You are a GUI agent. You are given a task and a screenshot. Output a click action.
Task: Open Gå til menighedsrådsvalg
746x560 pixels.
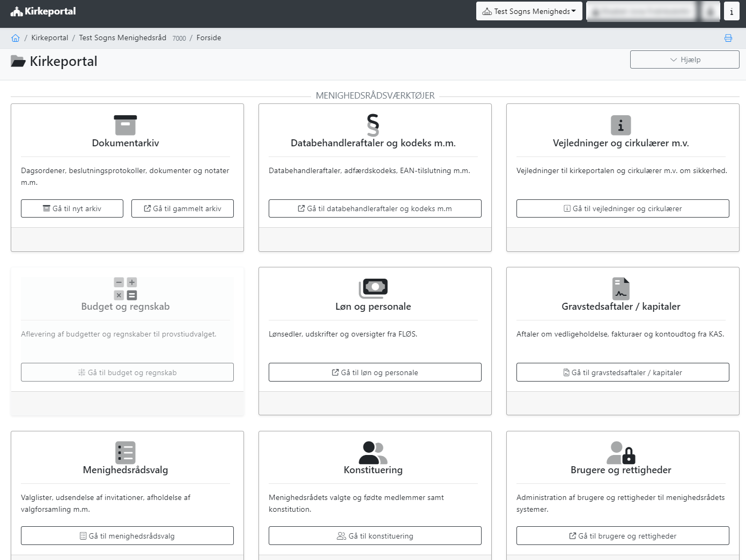coord(127,536)
